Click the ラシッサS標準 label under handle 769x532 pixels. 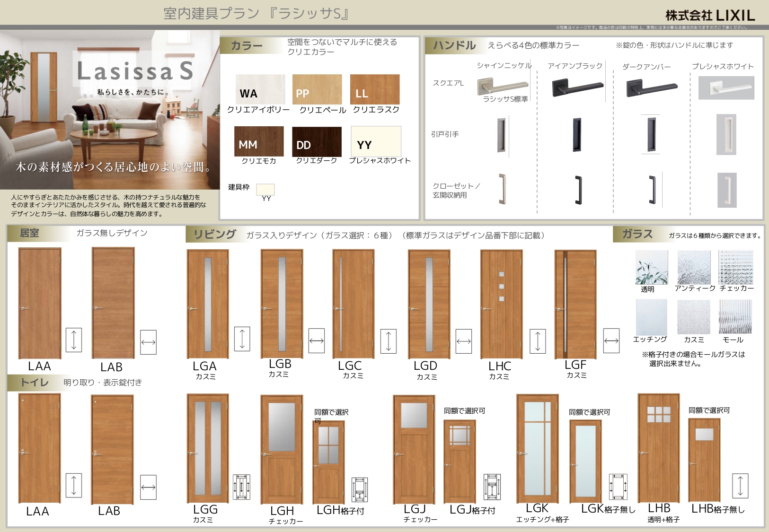click(x=505, y=99)
